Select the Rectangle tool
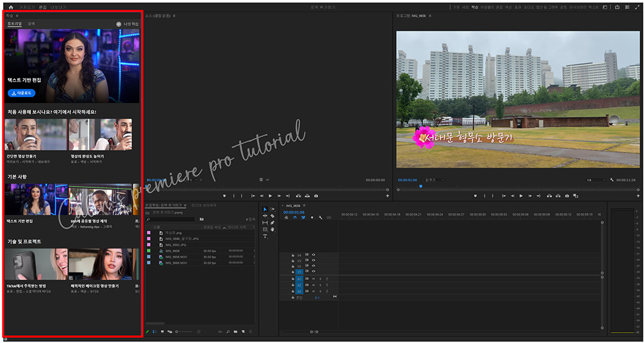The image size is (644, 343). pos(265,229)
